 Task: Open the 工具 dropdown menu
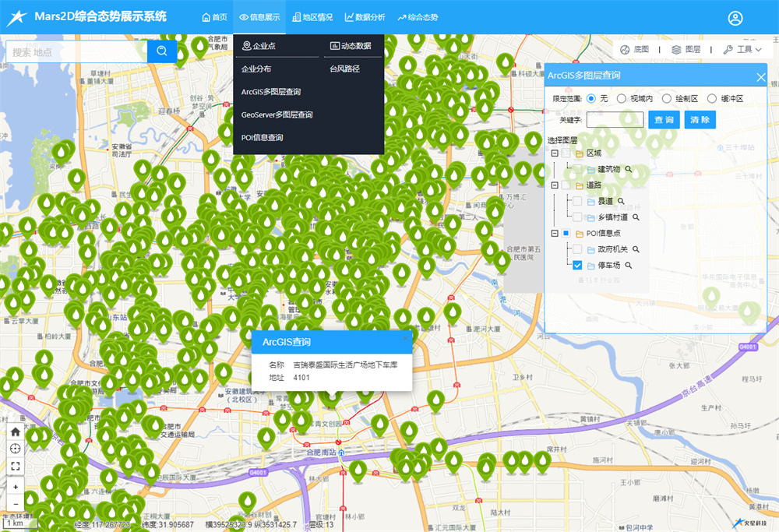tap(742, 50)
